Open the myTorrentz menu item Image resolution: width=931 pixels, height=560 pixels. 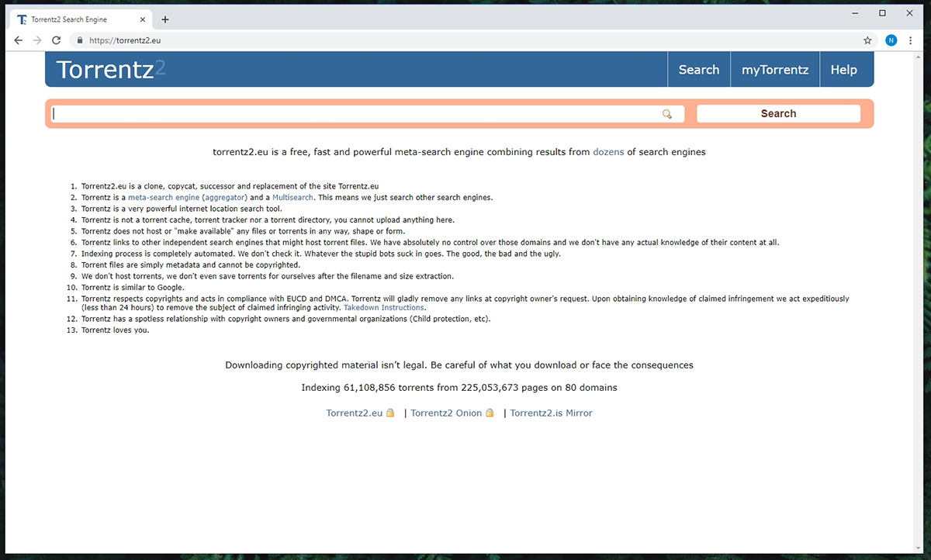click(x=775, y=70)
